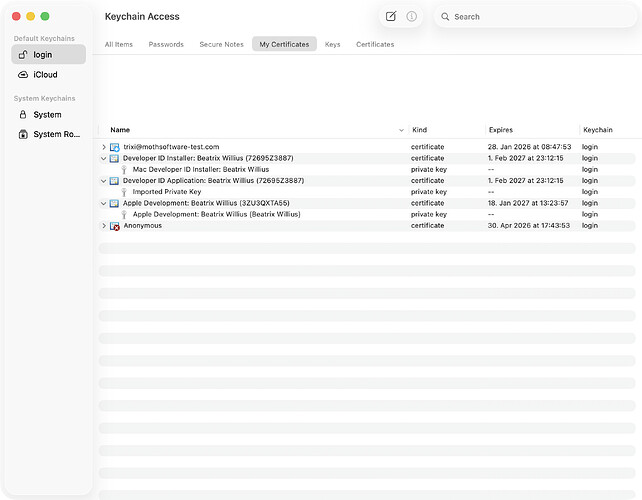Select Apple Development: Beatrix Willius (Beatrix Willius) key
This screenshot has height=500, width=642.
(x=367, y=215)
